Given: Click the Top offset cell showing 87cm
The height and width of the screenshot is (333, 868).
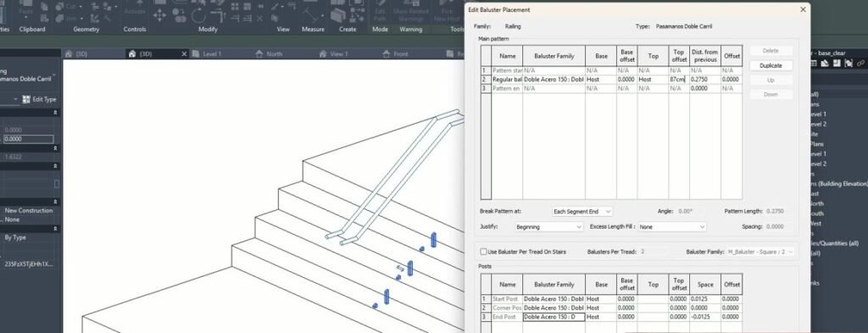Looking at the screenshot, I should pos(678,80).
